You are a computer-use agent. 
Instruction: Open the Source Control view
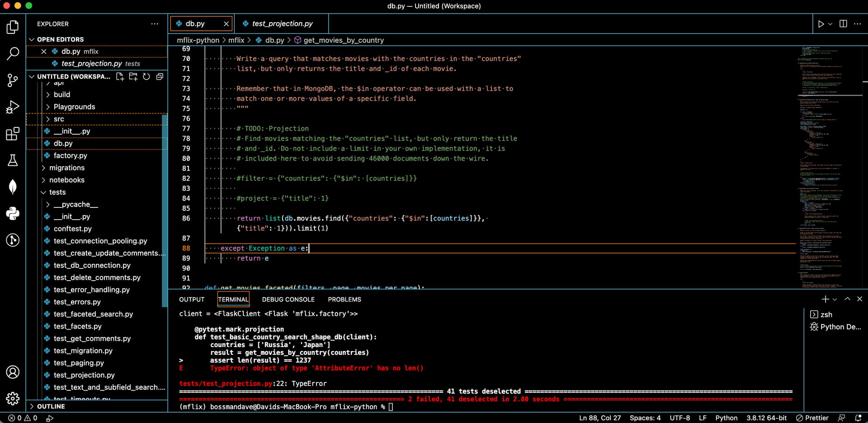coord(12,80)
